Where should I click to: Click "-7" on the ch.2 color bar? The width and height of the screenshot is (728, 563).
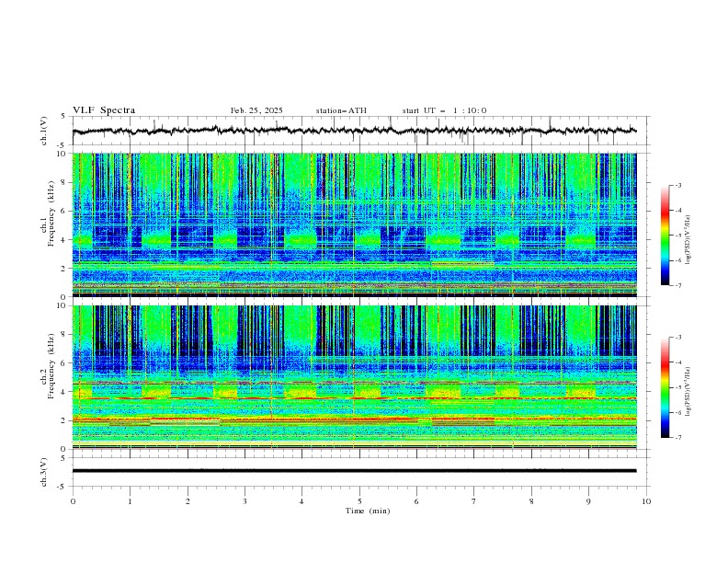[x=677, y=438]
